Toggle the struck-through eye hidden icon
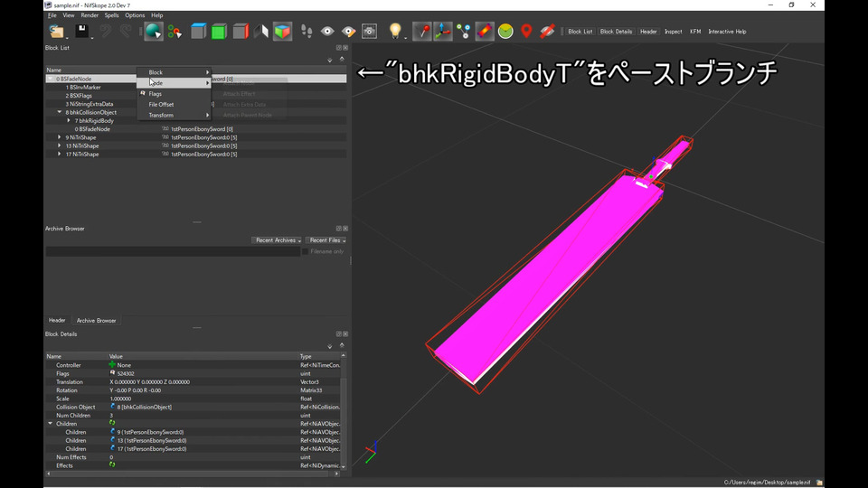Image resolution: width=868 pixels, height=488 pixels. (547, 31)
